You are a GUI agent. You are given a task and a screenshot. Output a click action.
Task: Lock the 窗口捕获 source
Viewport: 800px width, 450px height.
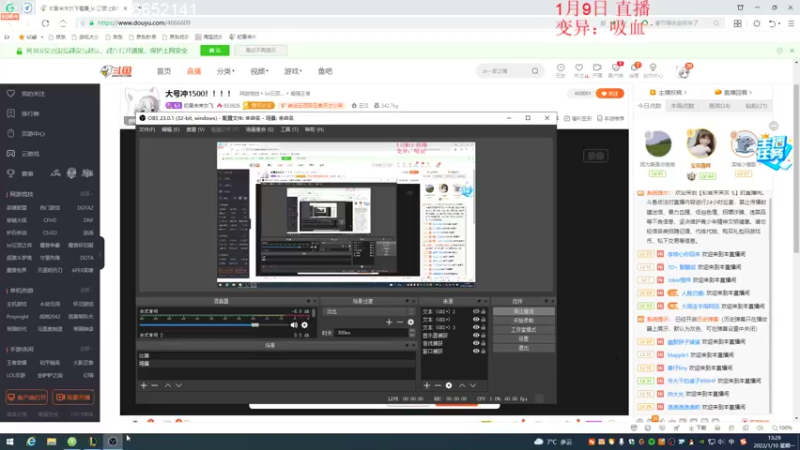click(483, 351)
